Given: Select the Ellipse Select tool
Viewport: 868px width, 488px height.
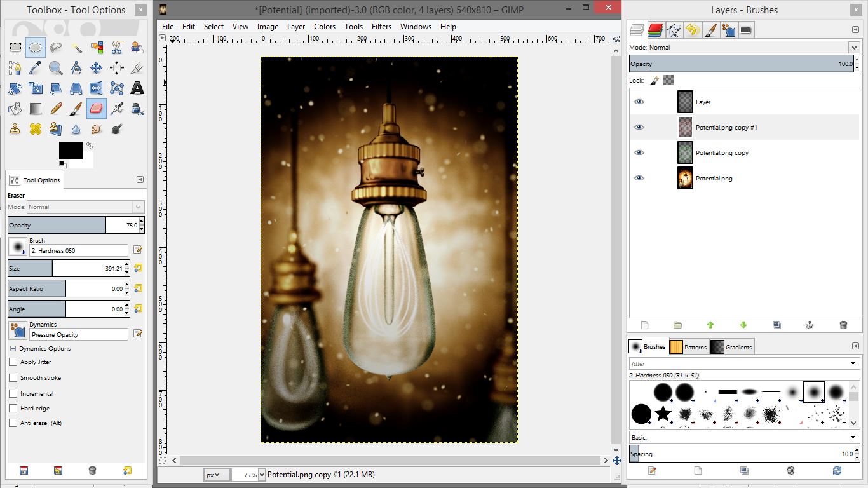Looking at the screenshot, I should (36, 48).
